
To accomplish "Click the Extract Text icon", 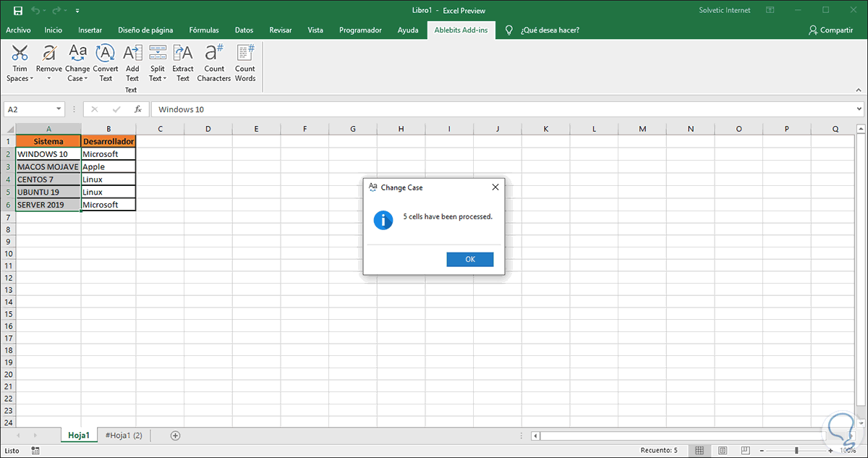I will click(183, 54).
